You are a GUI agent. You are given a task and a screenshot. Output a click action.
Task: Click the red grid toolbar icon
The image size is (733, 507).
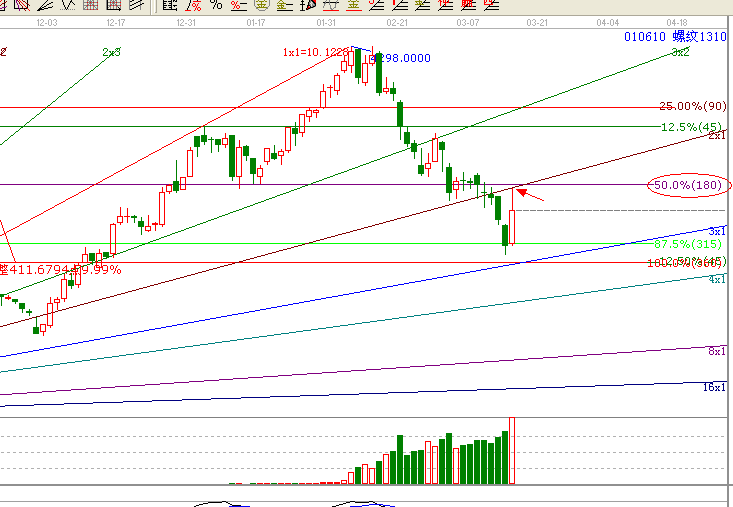[x=90, y=5]
